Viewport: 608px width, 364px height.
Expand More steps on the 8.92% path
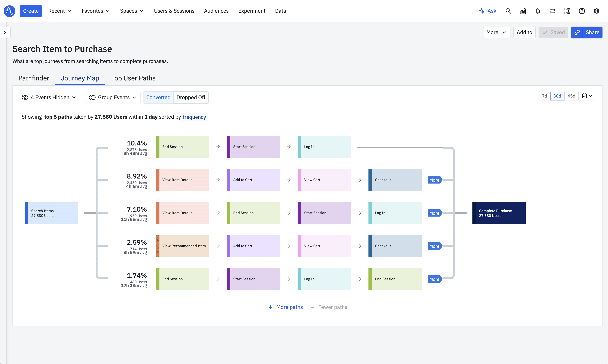(x=435, y=180)
